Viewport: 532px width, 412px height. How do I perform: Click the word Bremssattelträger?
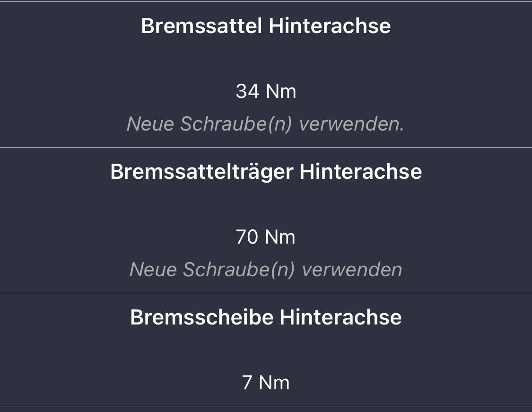[201, 172]
